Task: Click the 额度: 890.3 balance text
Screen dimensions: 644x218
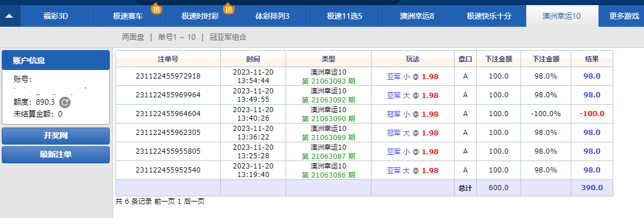Action: coord(34,102)
